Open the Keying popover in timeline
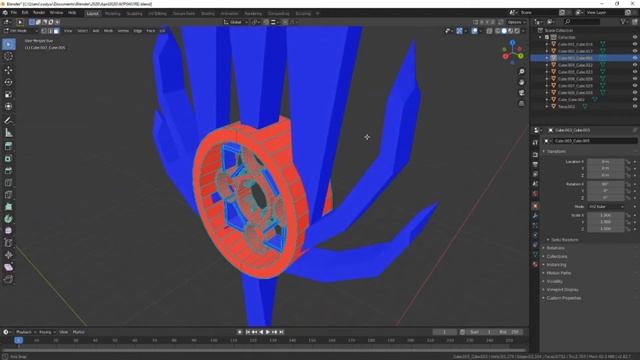The width and height of the screenshot is (640, 360). [47, 332]
